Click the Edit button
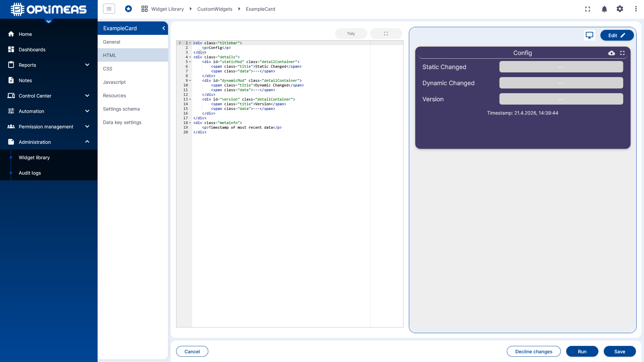 (617, 35)
